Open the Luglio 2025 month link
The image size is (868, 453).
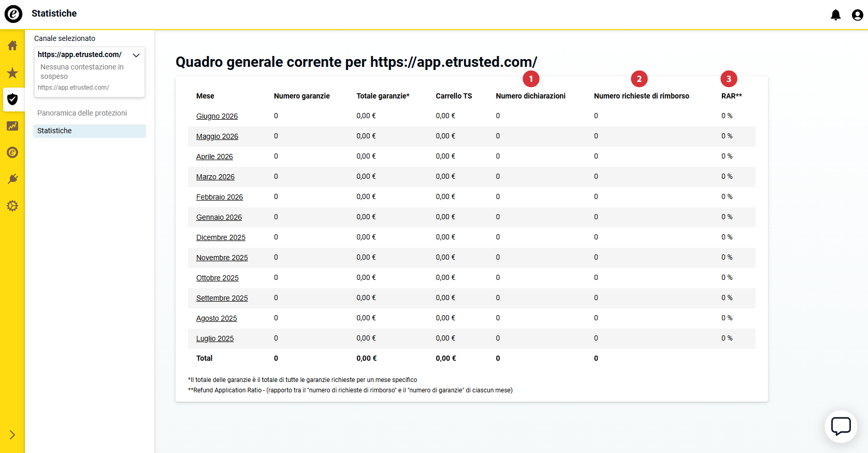pos(215,338)
